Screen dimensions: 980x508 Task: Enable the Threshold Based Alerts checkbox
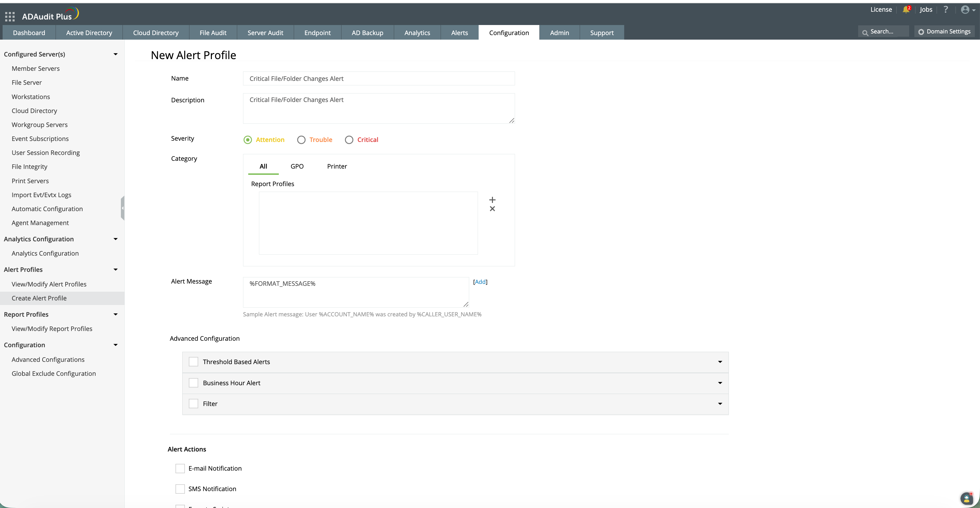(x=194, y=362)
